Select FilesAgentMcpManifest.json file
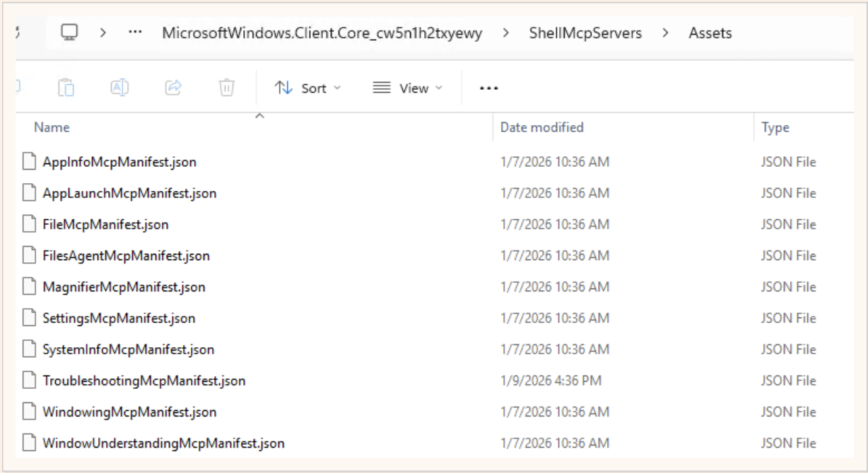Image resolution: width=868 pixels, height=473 pixels. (126, 255)
